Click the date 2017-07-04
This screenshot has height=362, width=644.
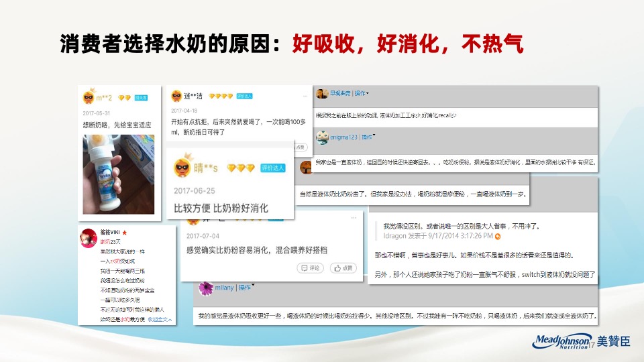pos(203,236)
